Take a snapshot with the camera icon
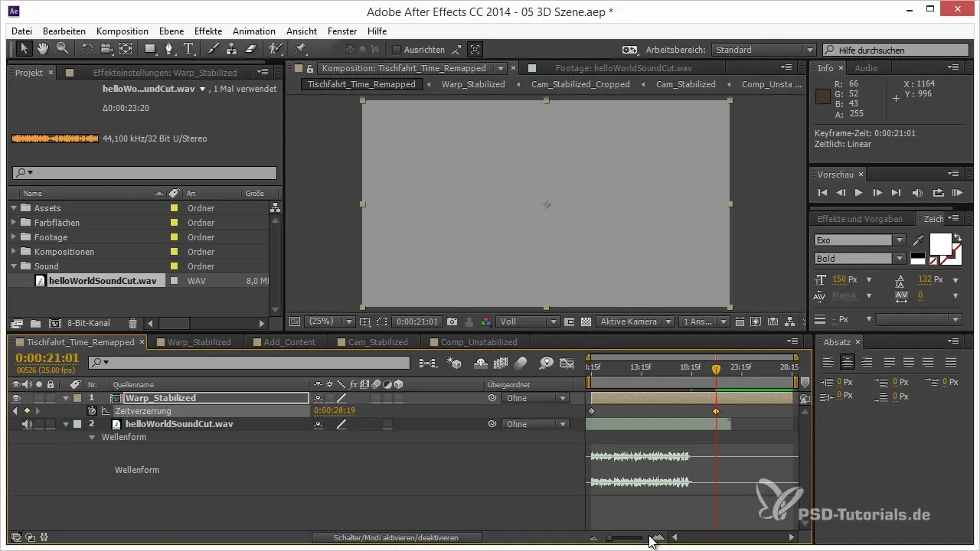 pyautogui.click(x=452, y=322)
